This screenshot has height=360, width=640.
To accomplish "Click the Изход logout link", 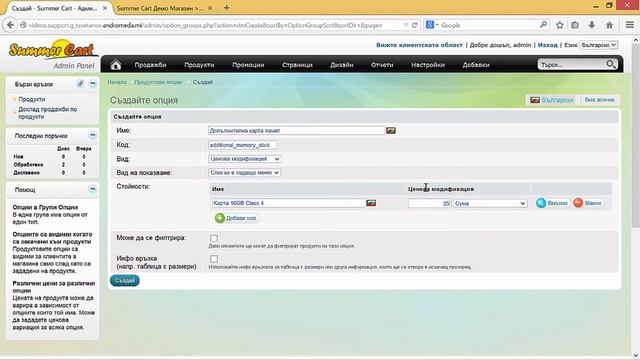I will click(547, 45).
